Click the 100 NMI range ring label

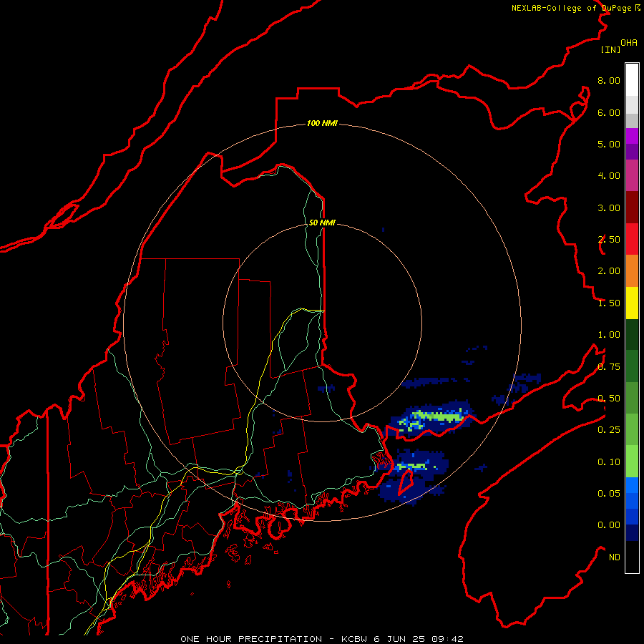pos(322,123)
